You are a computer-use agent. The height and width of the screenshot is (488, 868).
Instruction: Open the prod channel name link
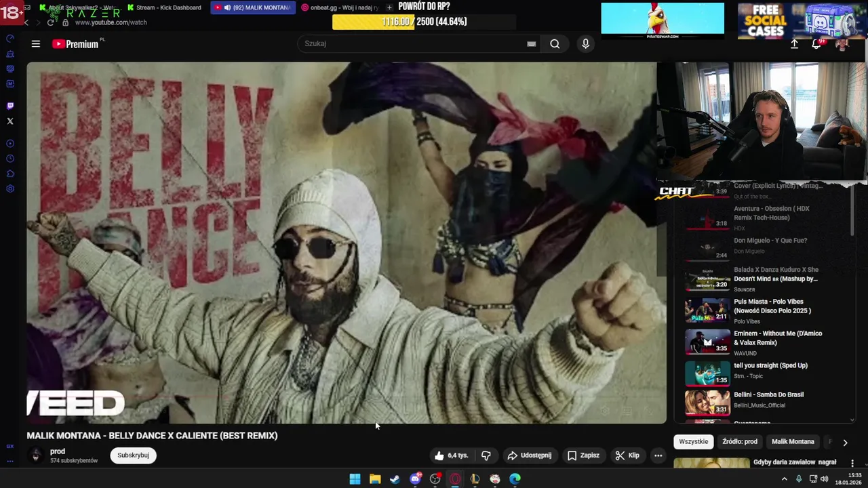coord(58,451)
